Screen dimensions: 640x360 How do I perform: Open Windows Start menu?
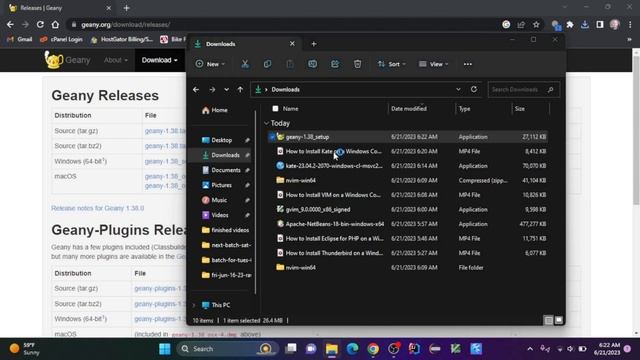pyautogui.click(x=165, y=349)
